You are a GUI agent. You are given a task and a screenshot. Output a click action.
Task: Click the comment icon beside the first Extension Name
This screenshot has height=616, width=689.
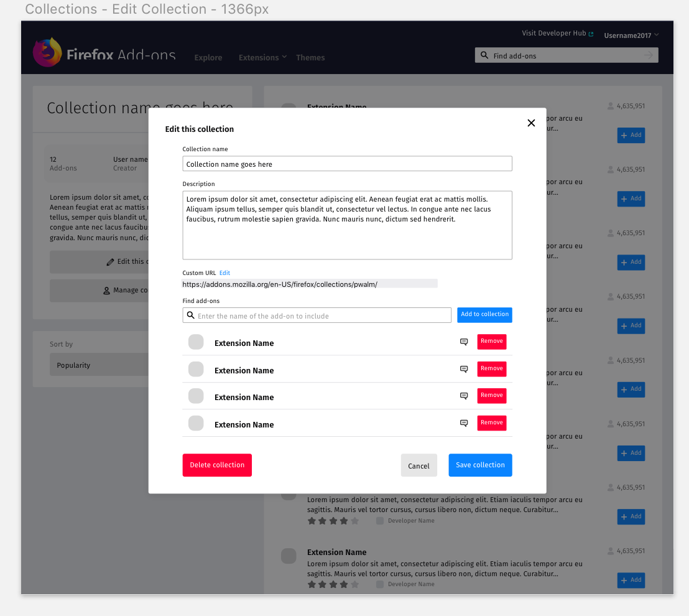coord(464,342)
